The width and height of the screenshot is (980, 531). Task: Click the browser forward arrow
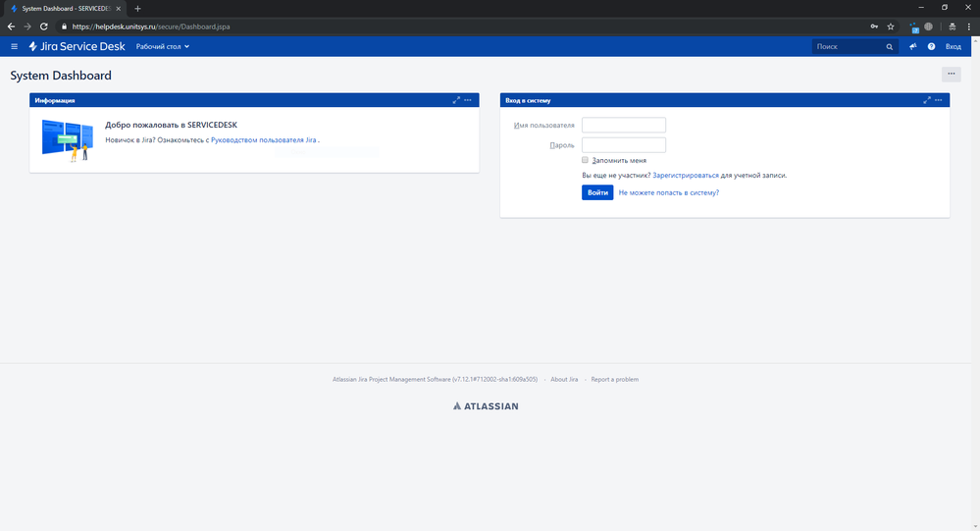26,27
